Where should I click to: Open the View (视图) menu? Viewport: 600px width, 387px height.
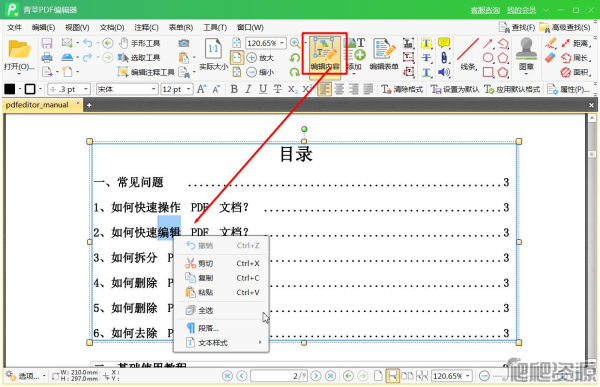click(x=77, y=28)
